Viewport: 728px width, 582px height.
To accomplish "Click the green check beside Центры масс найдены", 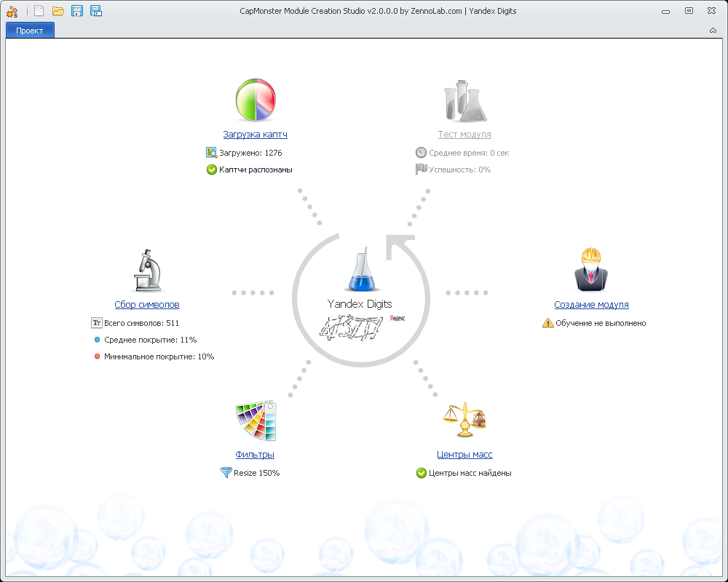I will (x=421, y=472).
